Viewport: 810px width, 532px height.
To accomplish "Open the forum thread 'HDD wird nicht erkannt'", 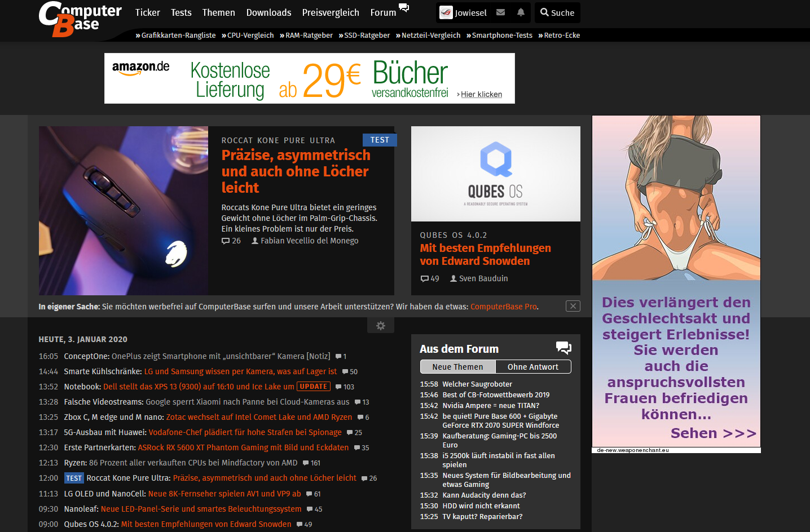I will coord(481,506).
